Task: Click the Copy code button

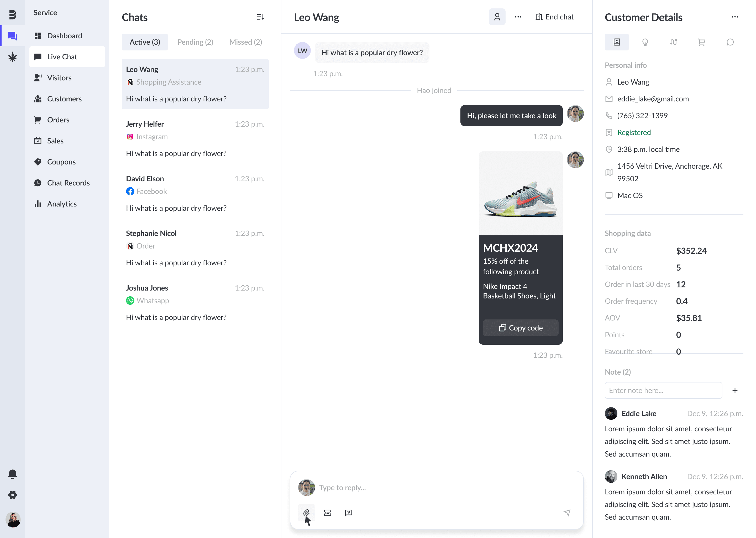Action: pos(520,328)
